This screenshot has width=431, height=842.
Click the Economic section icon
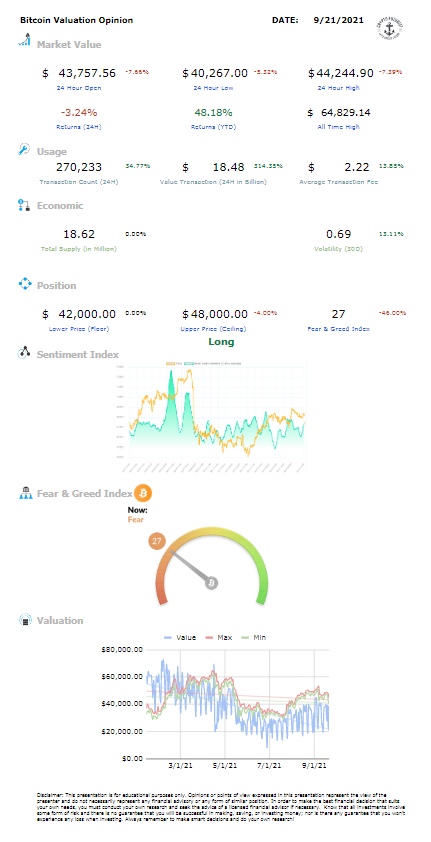[24, 205]
